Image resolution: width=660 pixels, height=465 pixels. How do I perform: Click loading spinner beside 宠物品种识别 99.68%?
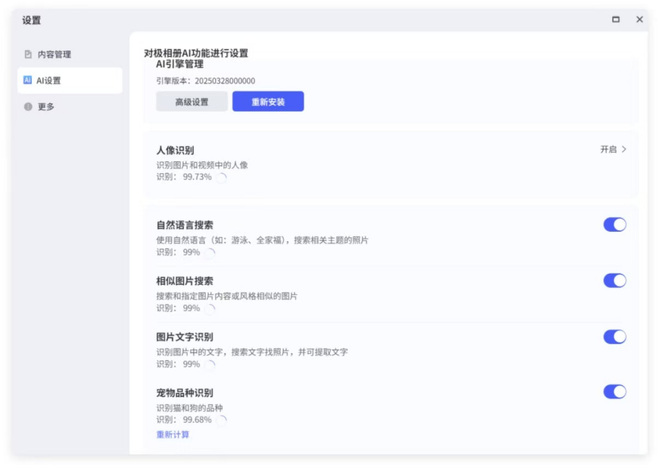[x=221, y=420]
